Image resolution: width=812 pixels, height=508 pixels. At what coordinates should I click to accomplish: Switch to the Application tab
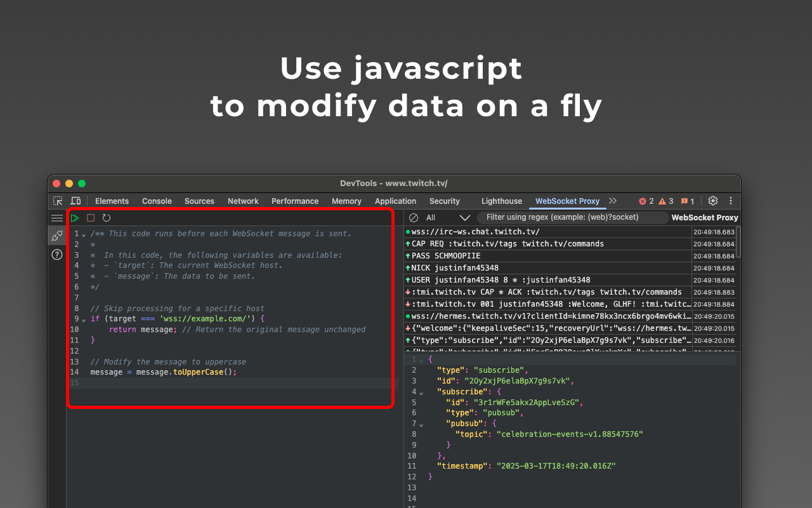395,201
